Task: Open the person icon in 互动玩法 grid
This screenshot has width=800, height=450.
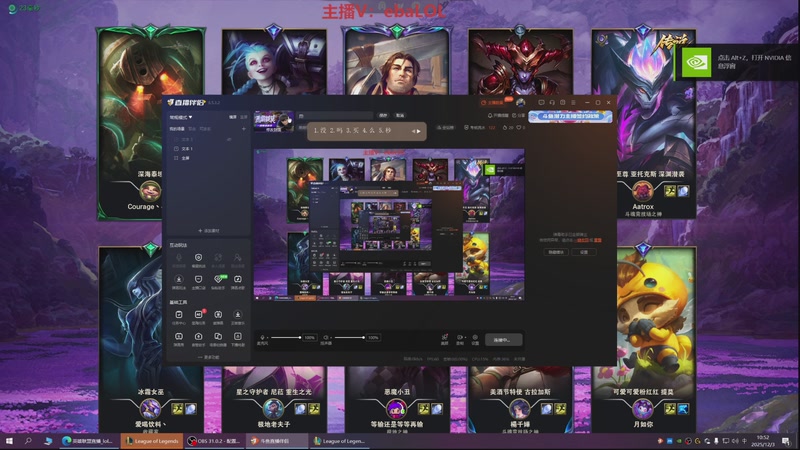Action: [x=238, y=260]
